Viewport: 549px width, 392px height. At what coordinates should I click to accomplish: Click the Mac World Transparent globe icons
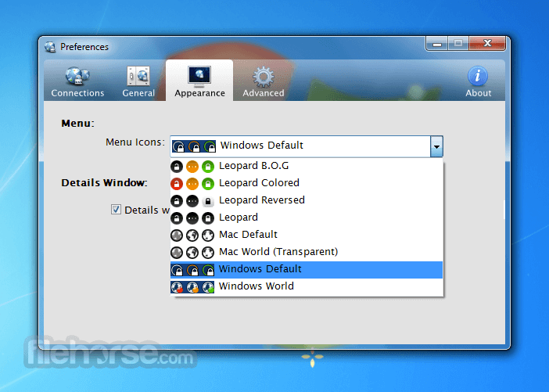192,252
